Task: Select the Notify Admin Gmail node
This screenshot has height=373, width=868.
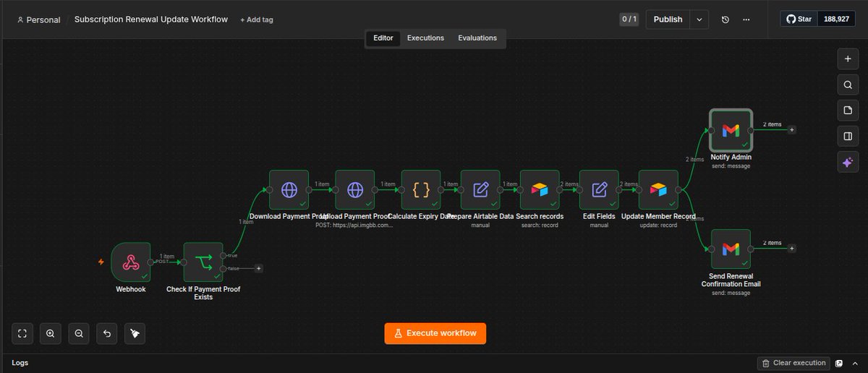Action: coord(731,130)
